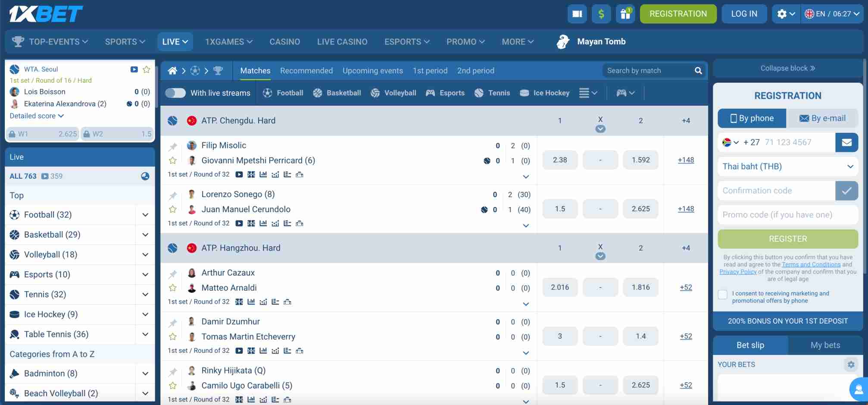Open video stream for the Filip Misolic match
Screen dimensions: 868x405
238,174
